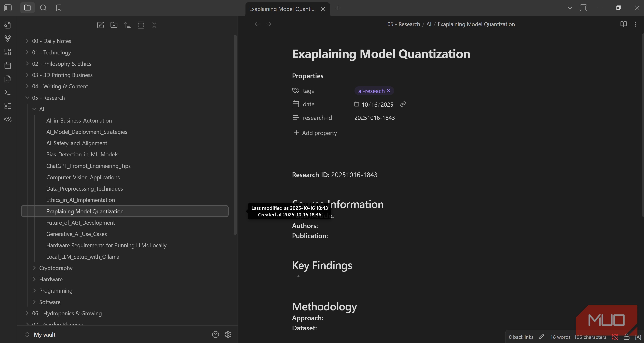Click Add property button
644x343 pixels.
[x=315, y=133]
